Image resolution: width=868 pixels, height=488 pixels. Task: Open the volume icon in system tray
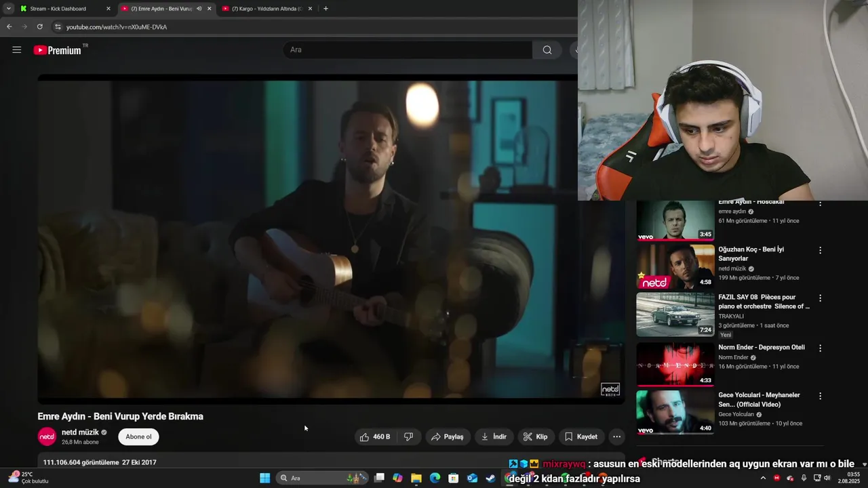pos(827,478)
